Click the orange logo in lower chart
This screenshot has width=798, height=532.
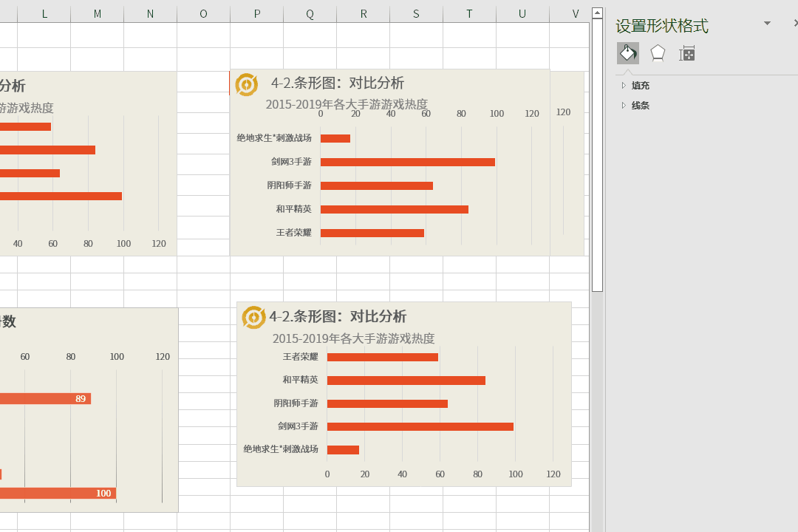253,318
